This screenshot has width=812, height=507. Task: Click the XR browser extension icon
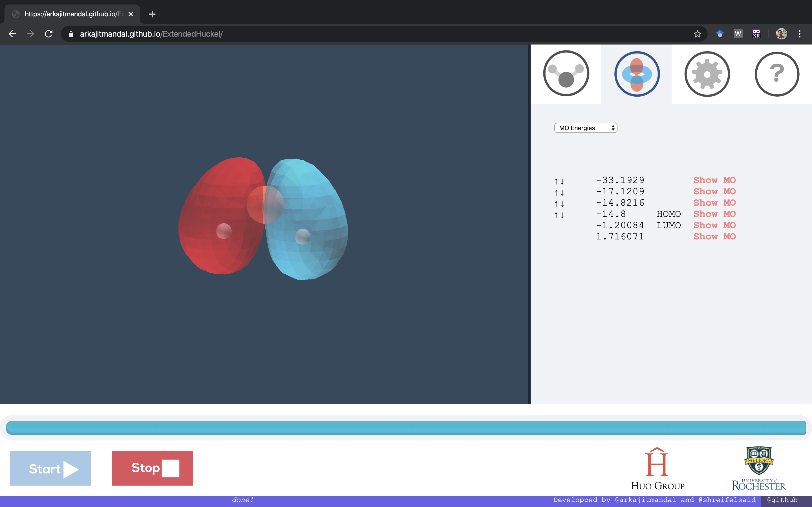click(756, 34)
